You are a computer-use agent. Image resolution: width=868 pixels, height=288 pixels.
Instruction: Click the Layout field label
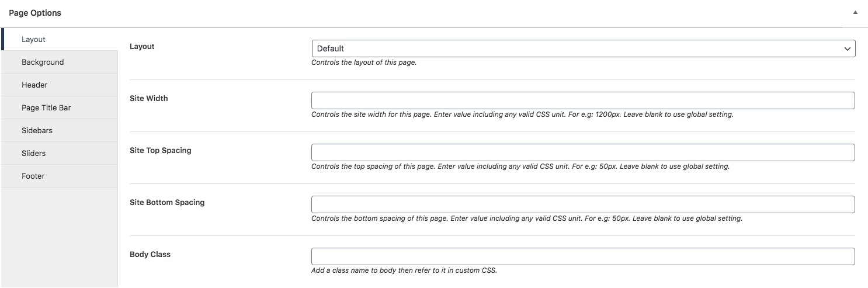(x=142, y=46)
